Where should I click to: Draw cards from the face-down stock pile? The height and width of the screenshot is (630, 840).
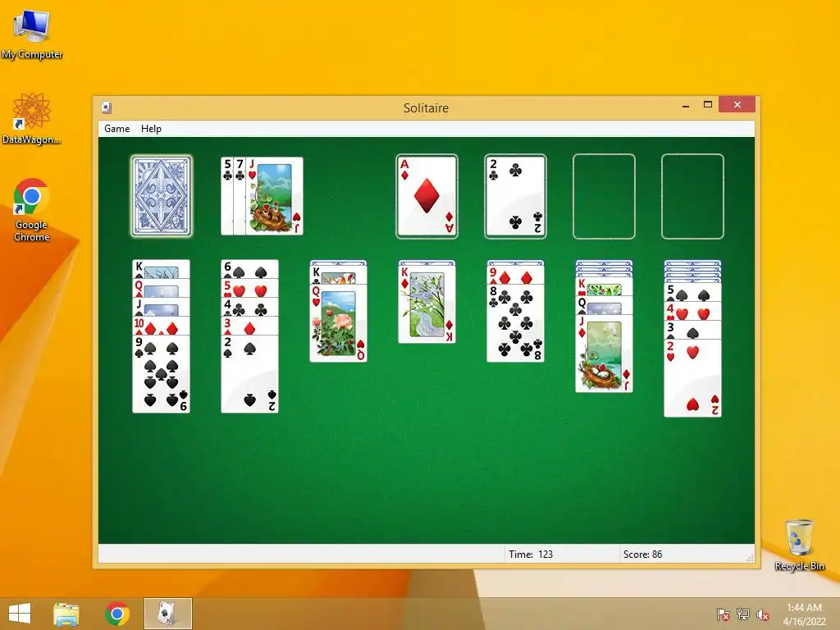(162, 196)
